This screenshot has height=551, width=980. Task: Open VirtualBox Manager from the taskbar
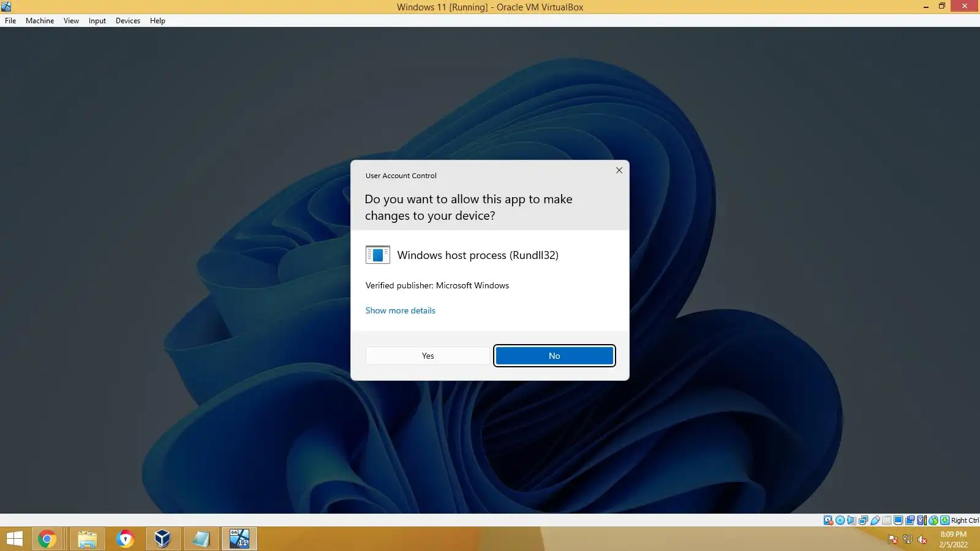point(162,539)
